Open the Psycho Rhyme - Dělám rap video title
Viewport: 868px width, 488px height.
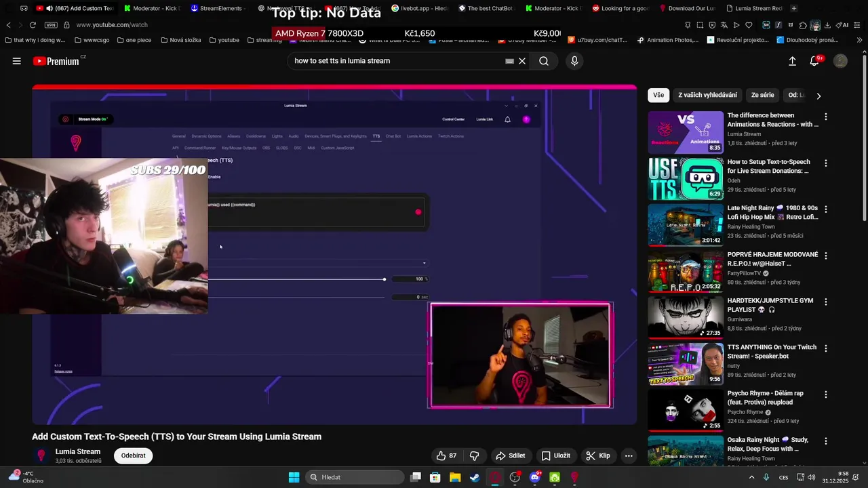coord(766,398)
